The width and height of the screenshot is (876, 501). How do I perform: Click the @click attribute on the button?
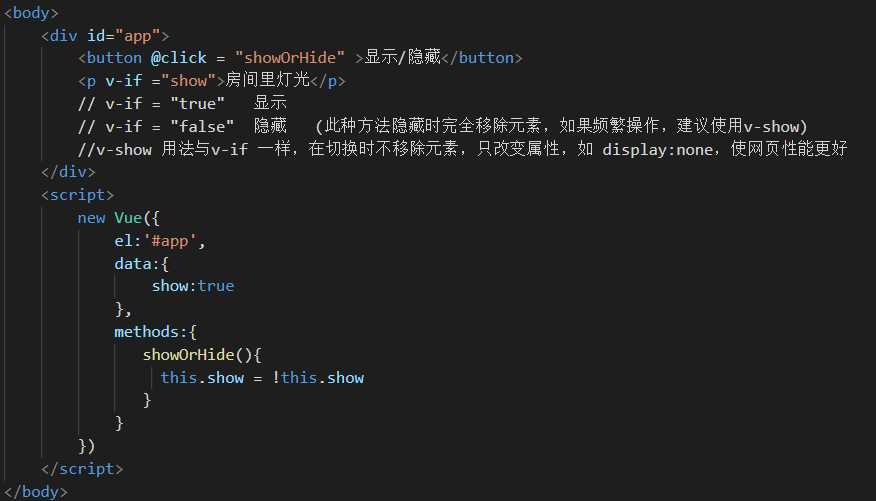[x=178, y=57]
